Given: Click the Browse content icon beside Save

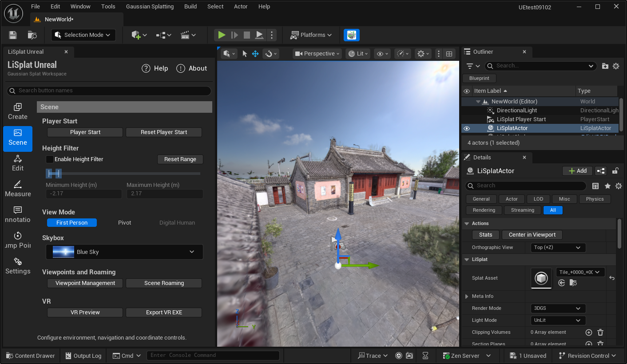Looking at the screenshot, I should coord(32,35).
